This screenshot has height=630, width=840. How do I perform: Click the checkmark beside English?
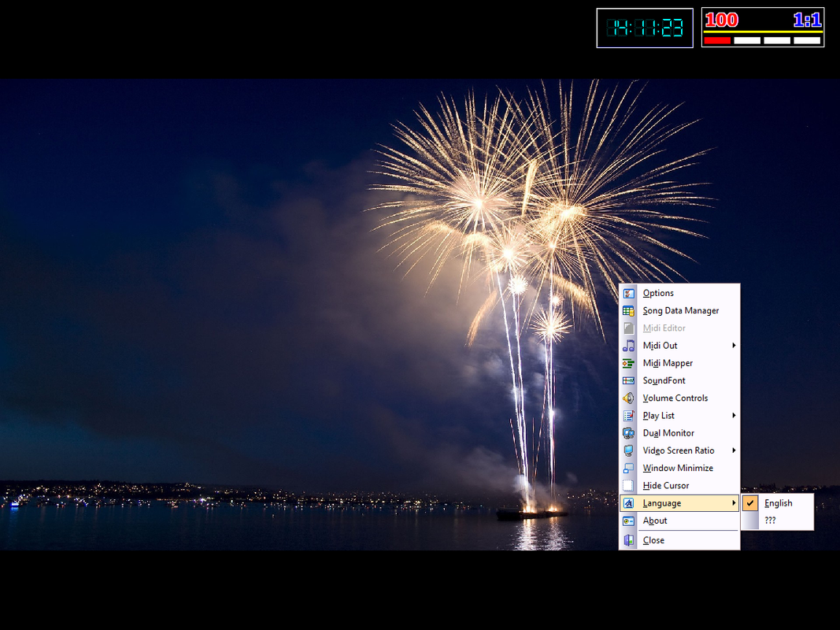tap(750, 503)
